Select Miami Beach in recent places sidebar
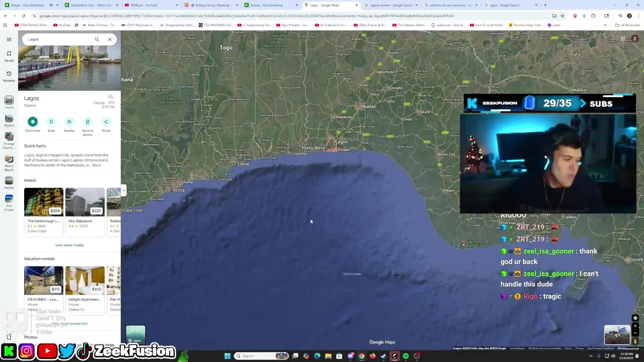 tap(9, 163)
